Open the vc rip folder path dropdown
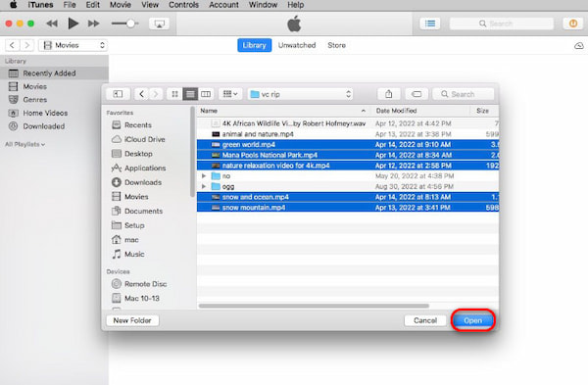 (301, 94)
